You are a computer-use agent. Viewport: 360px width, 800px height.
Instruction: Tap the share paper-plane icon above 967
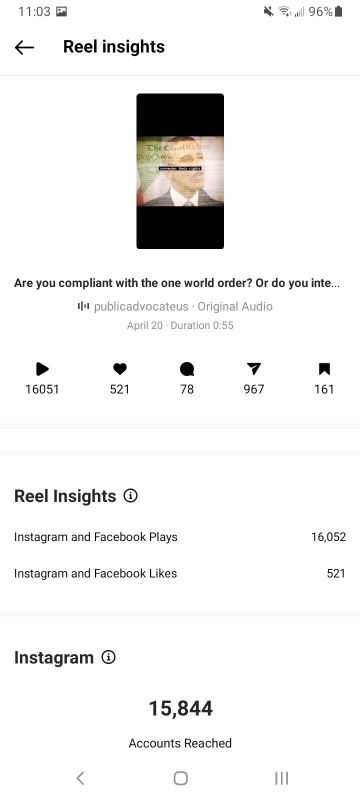pyautogui.click(x=253, y=369)
